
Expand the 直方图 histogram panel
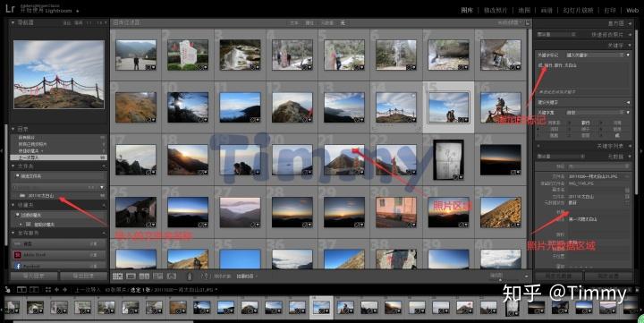click(630, 23)
